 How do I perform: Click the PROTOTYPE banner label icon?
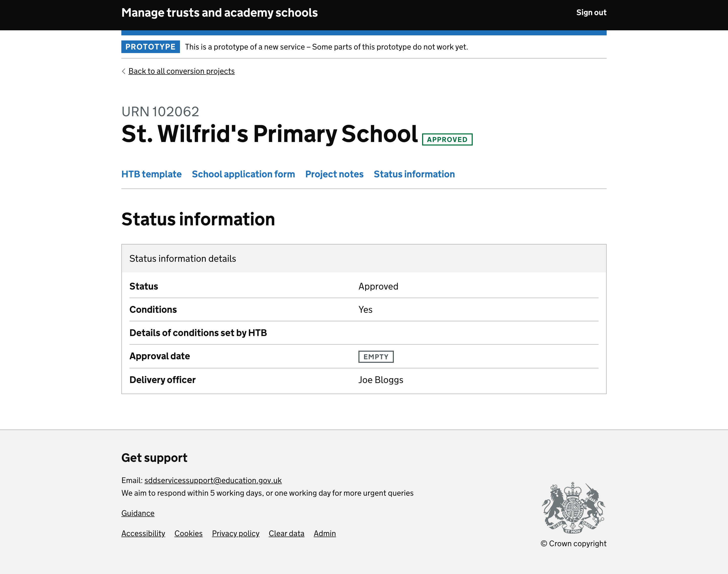point(150,47)
